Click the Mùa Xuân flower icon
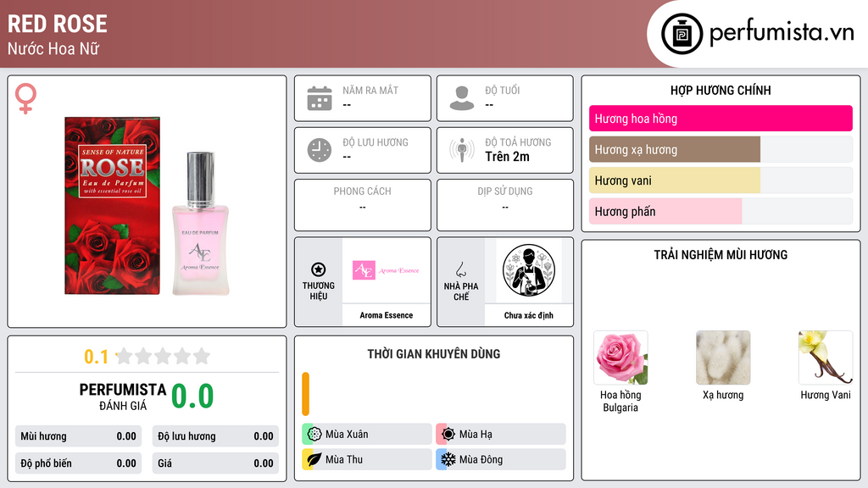 point(314,435)
